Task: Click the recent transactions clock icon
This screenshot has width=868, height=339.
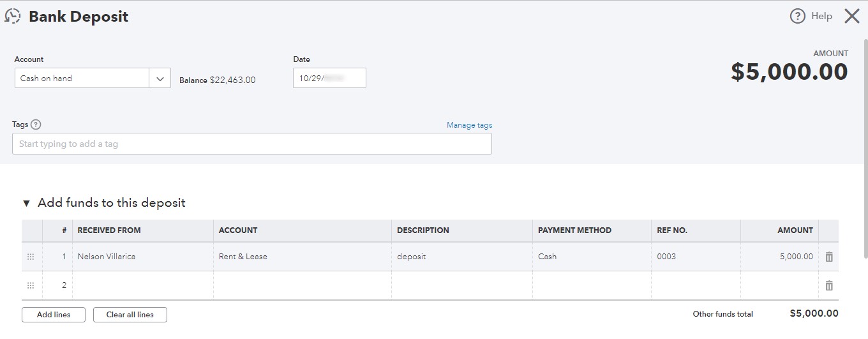Action: (x=13, y=17)
